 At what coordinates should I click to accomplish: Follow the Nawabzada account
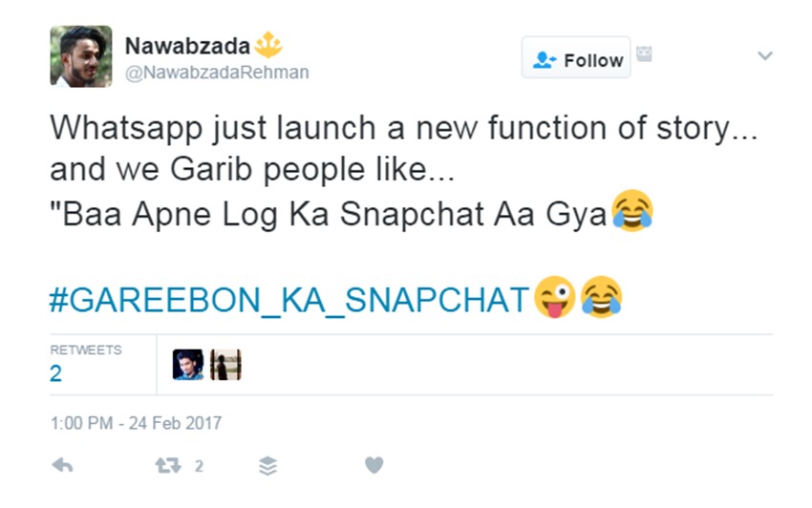pos(577,59)
